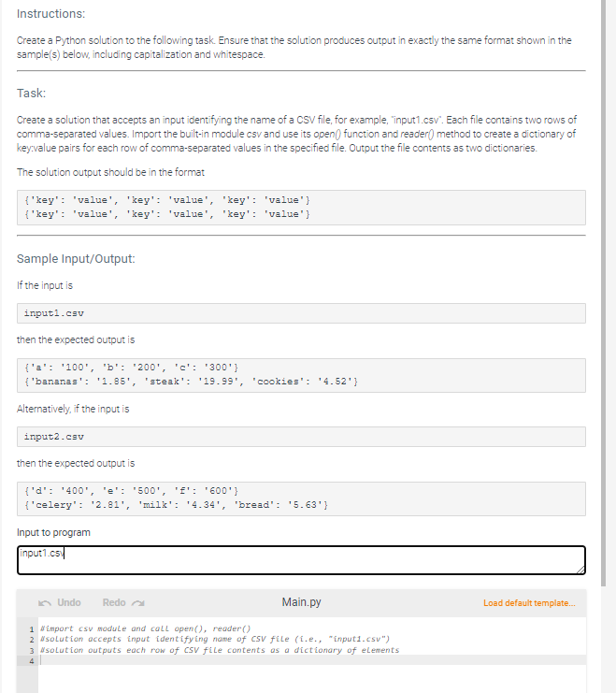This screenshot has height=693, width=616.
Task: Click 'Alternatively, if the input is' text
Action: click(73, 409)
